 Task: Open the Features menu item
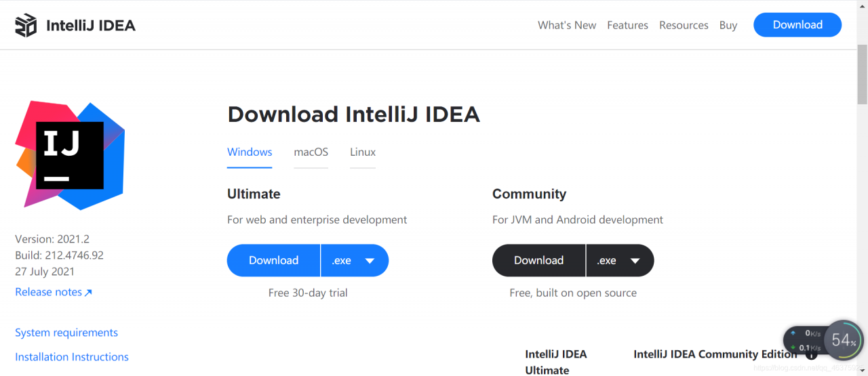pyautogui.click(x=627, y=25)
